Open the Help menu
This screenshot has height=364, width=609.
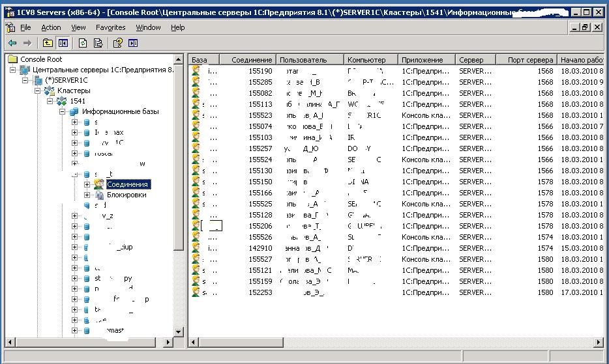click(x=178, y=27)
